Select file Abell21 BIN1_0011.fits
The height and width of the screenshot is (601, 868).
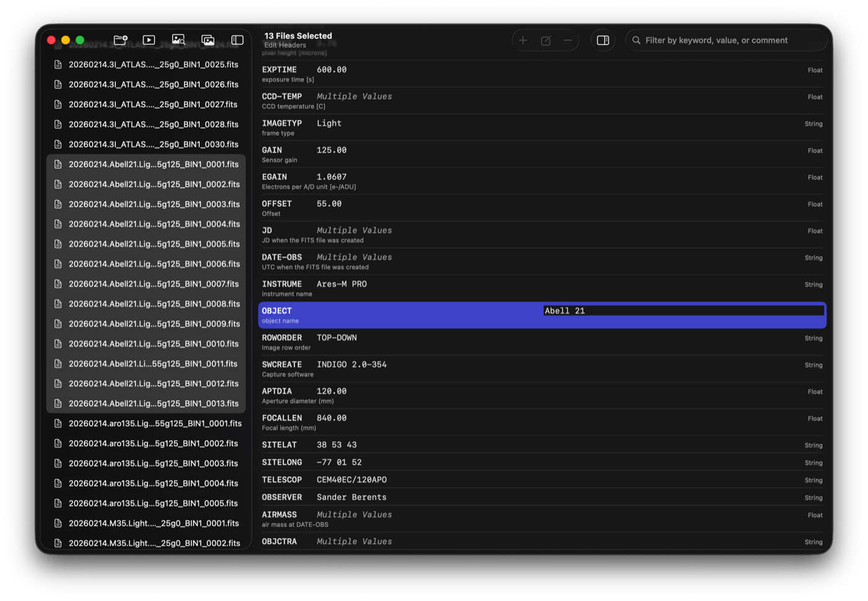(x=146, y=363)
